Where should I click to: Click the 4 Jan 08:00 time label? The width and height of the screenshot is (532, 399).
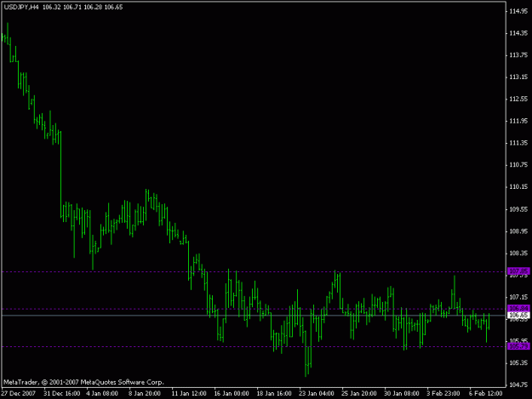102,393
